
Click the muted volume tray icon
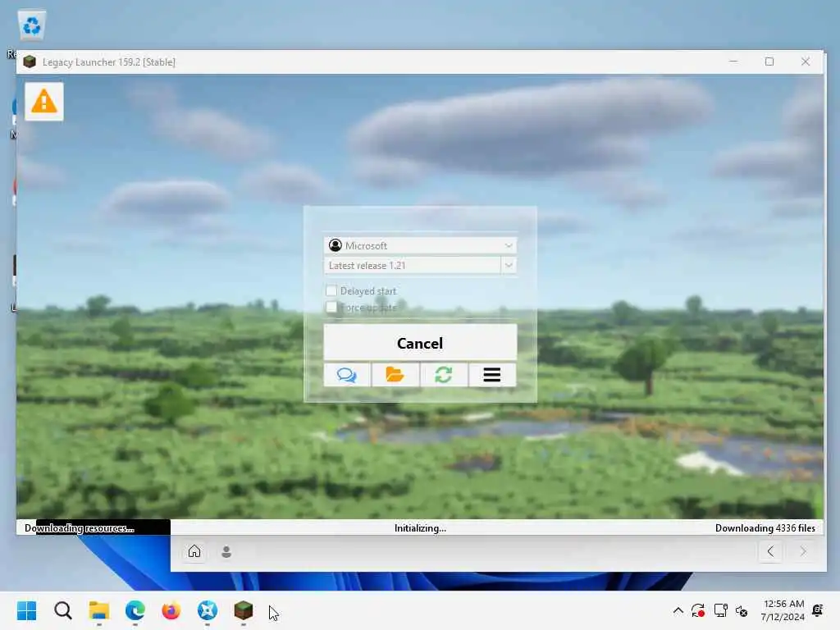742,610
